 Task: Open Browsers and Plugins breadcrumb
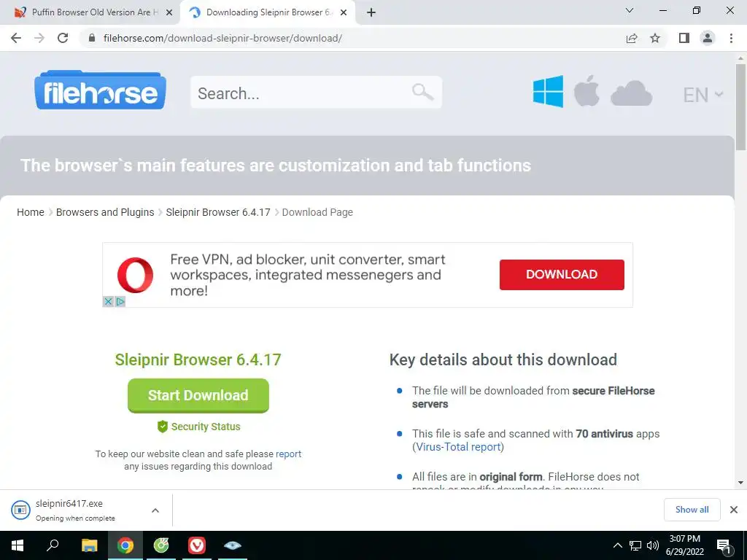pyautogui.click(x=105, y=212)
